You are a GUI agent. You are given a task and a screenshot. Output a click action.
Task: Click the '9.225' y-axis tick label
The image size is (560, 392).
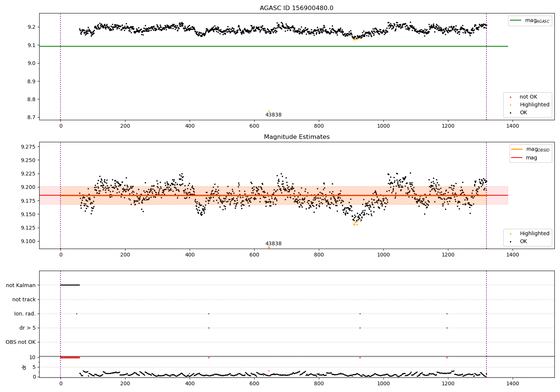click(x=28, y=174)
